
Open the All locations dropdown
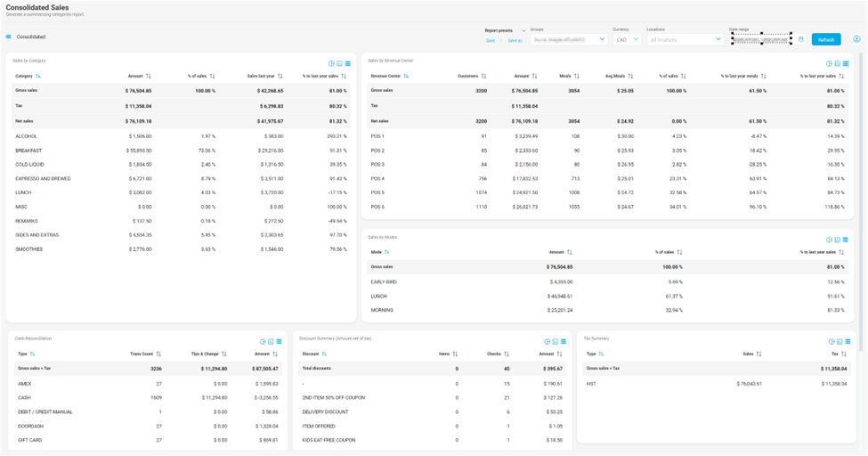[x=685, y=39]
